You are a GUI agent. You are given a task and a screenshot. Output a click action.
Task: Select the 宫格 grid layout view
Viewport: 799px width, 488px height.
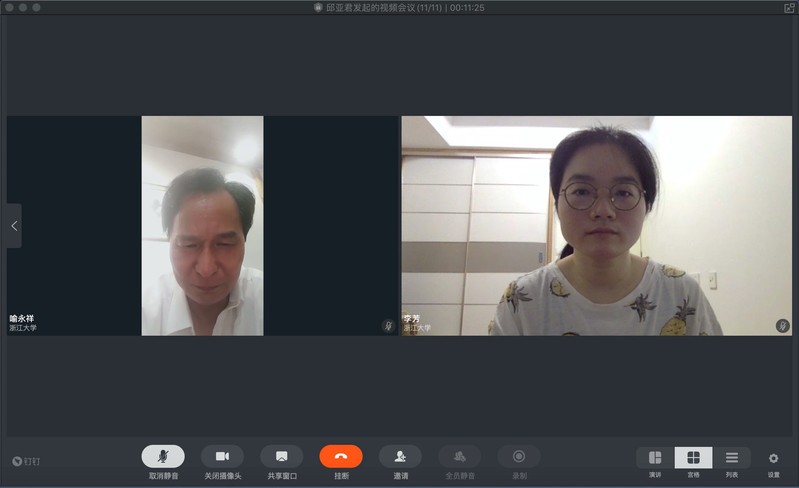pos(693,458)
